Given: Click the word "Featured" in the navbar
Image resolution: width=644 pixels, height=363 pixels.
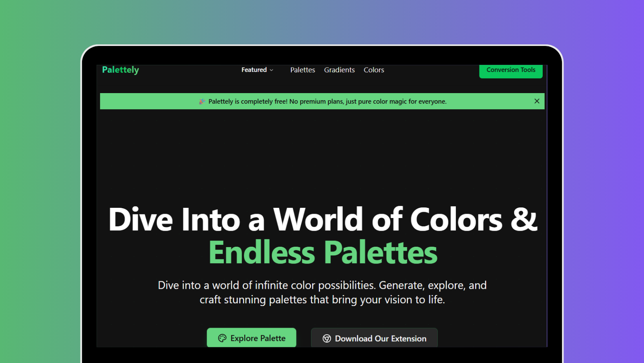Looking at the screenshot, I should 254,70.
